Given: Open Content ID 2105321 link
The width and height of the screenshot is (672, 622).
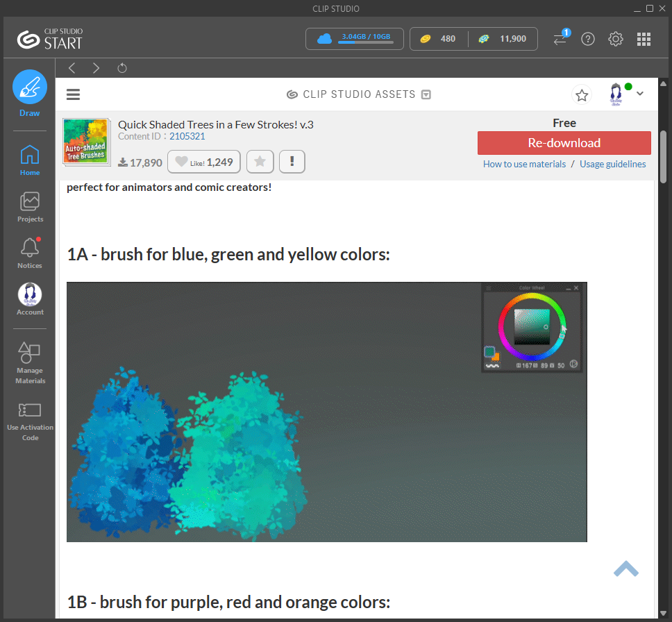Looking at the screenshot, I should coord(187,136).
